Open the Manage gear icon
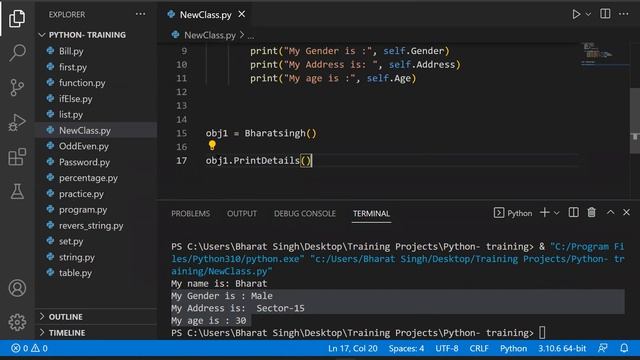640x360 pixels. [x=17, y=322]
